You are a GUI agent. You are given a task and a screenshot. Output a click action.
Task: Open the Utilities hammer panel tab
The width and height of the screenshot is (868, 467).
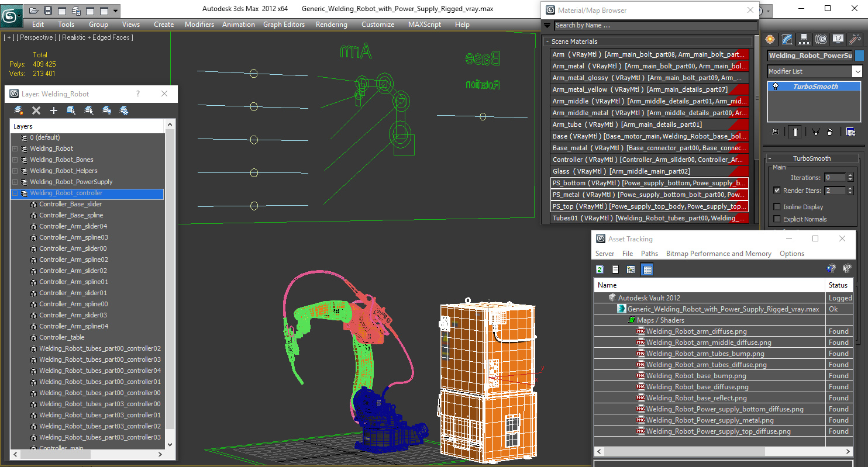[x=855, y=39]
